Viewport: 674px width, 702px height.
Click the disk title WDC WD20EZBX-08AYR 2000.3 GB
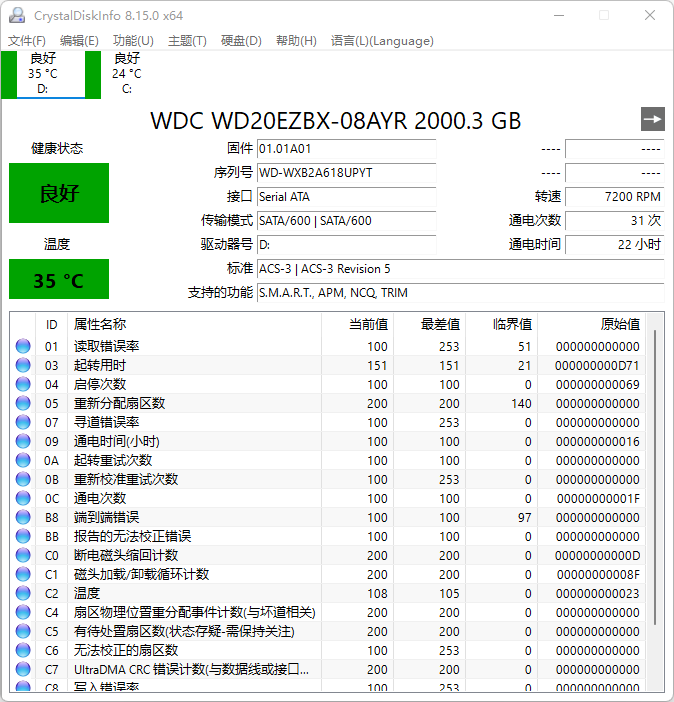click(x=335, y=120)
